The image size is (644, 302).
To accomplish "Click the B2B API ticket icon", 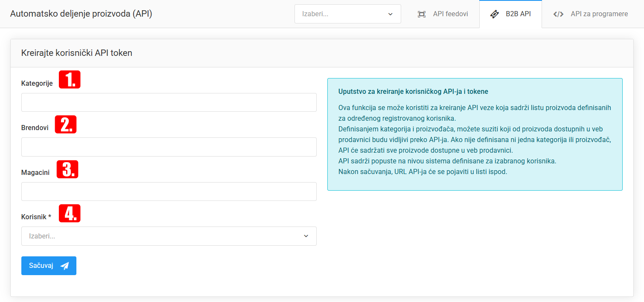I will pos(495,14).
